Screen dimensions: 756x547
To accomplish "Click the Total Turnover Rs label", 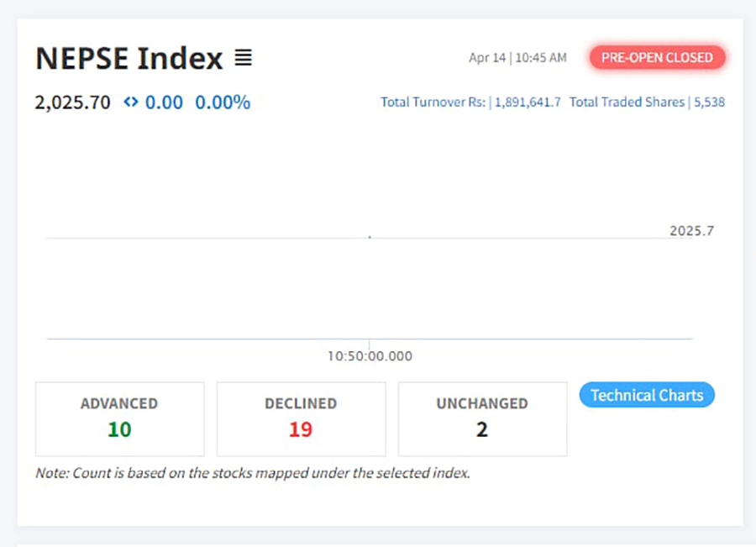I will [433, 103].
